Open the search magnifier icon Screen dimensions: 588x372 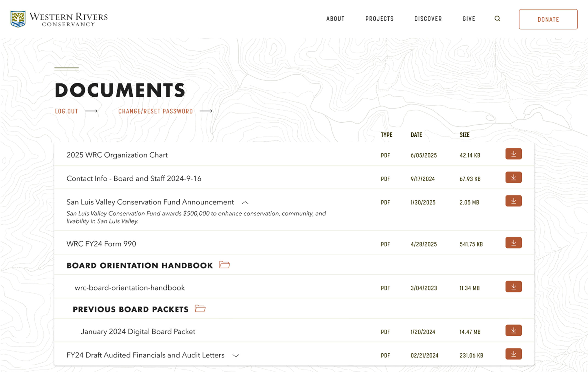pyautogui.click(x=497, y=19)
